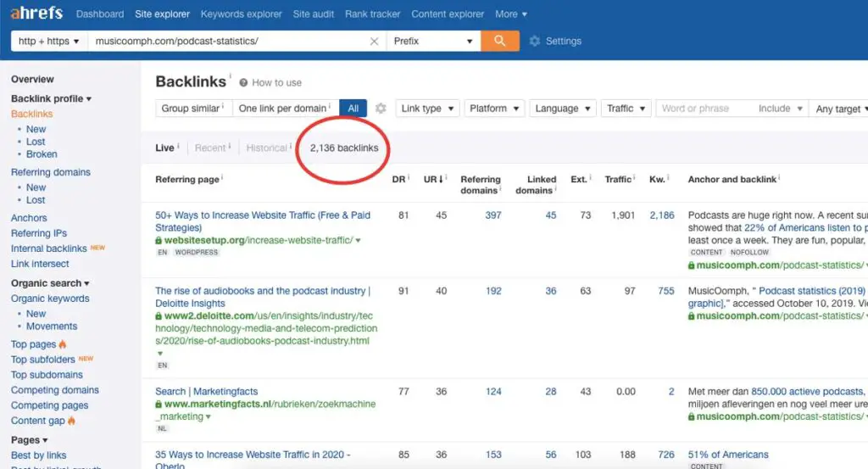Click the ahrefs logo
The image size is (868, 469).
coord(36,13)
